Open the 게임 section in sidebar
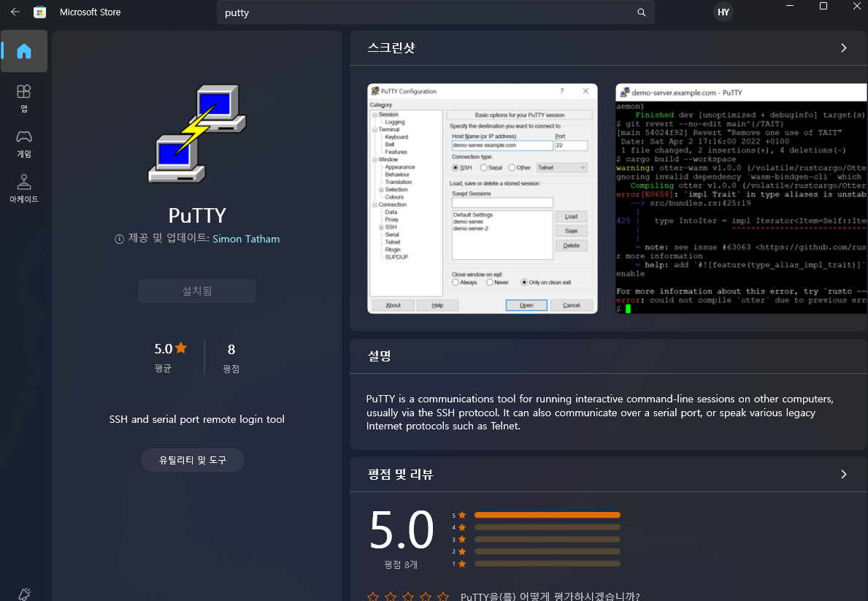Screen dimensions: 868x601 (x=24, y=143)
